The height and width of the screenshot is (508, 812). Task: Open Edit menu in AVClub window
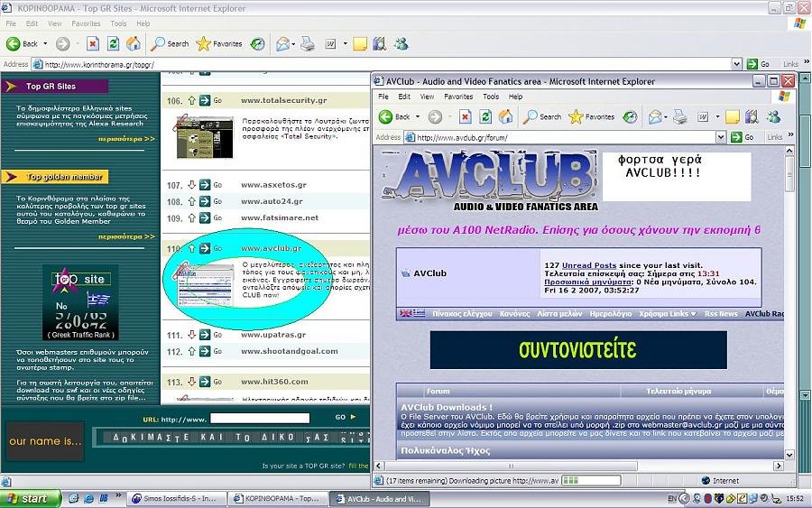[x=404, y=97]
